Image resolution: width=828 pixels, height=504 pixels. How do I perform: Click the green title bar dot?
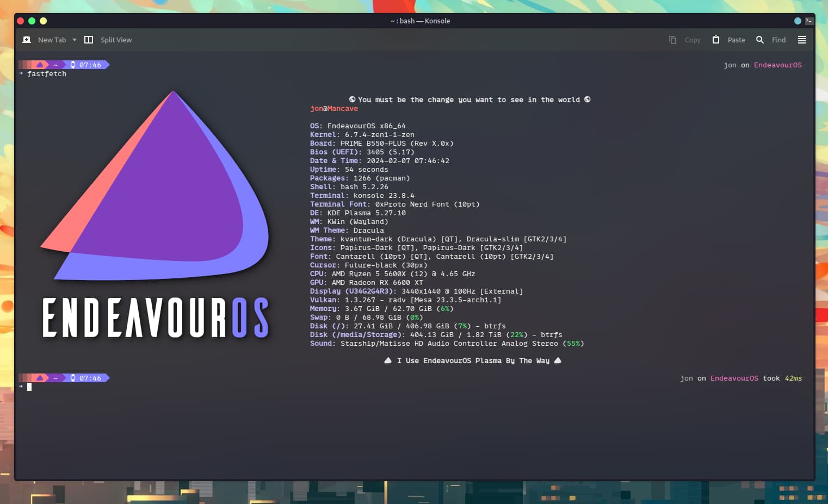click(x=32, y=21)
